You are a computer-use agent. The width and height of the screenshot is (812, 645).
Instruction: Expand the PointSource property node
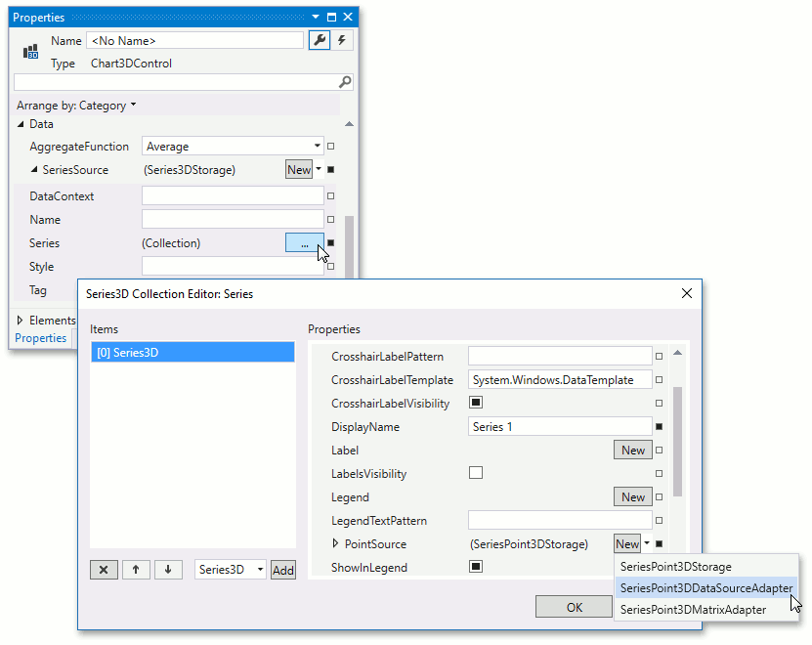click(x=335, y=543)
